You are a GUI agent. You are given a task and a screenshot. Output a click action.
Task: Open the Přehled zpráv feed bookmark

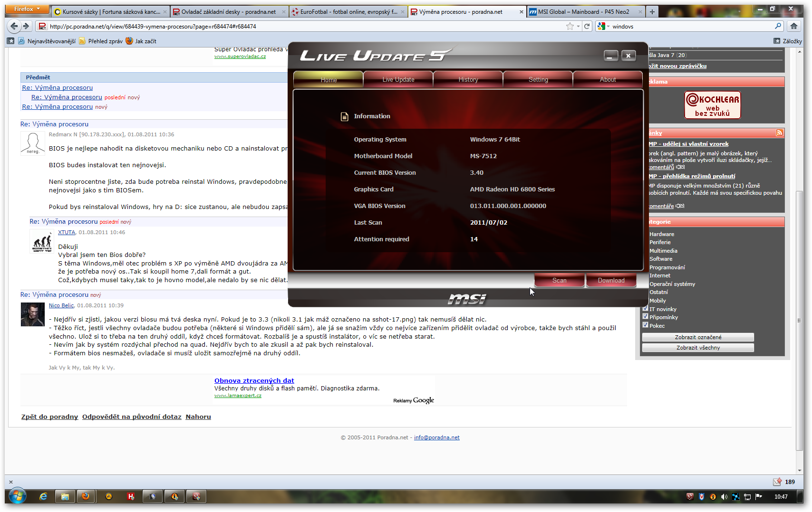[101, 41]
